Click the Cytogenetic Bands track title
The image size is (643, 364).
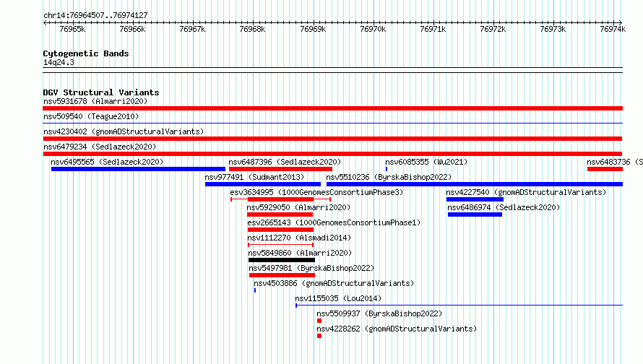(x=86, y=53)
